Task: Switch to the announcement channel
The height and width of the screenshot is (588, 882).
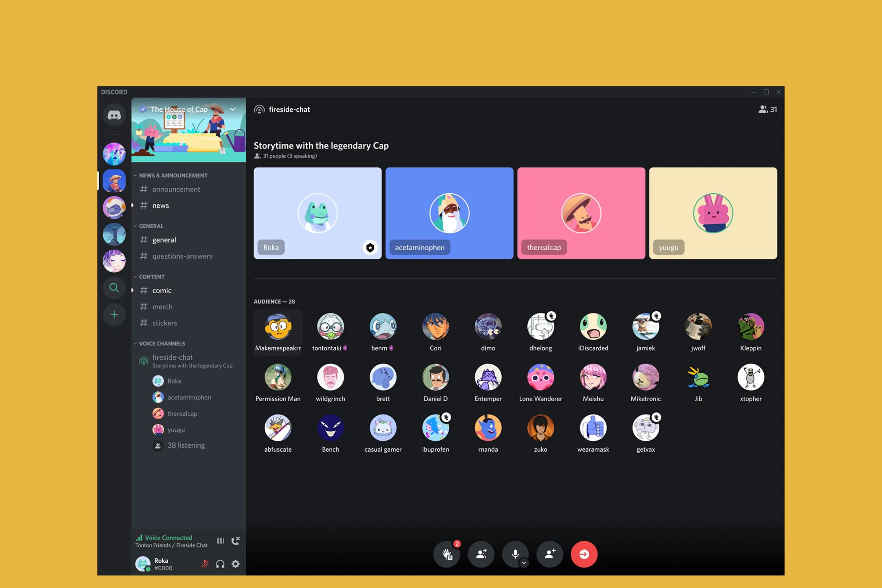Action: [176, 189]
